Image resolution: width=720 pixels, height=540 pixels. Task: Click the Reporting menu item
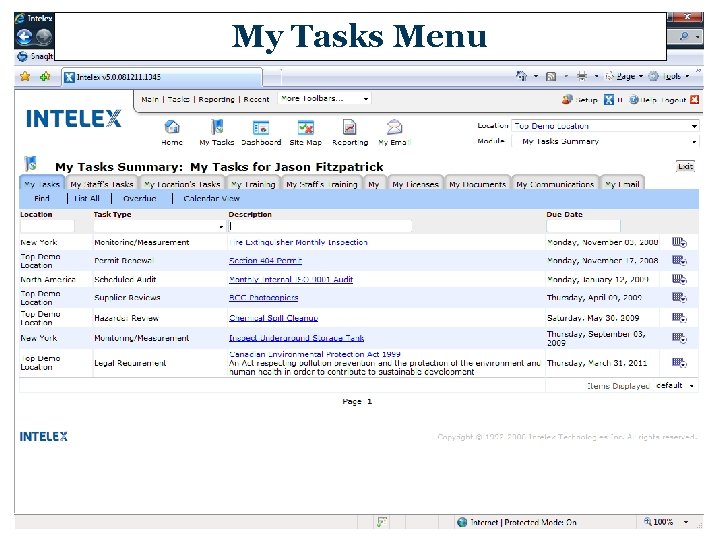tap(216, 99)
